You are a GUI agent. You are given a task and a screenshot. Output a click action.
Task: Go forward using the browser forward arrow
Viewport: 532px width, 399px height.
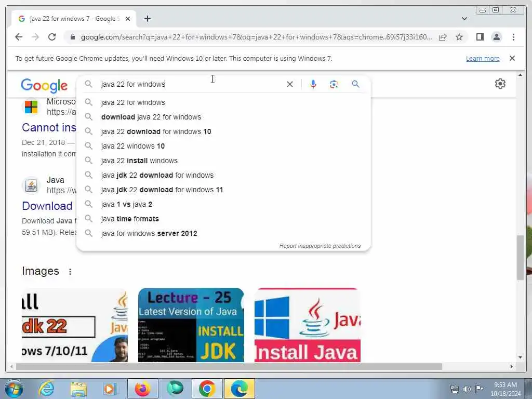[35, 37]
